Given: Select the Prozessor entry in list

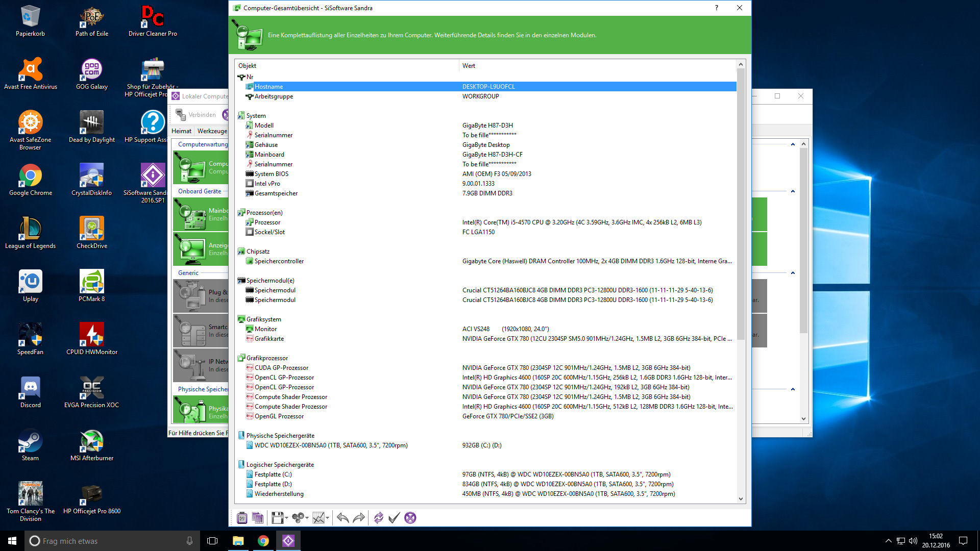Looking at the screenshot, I should pos(267,222).
